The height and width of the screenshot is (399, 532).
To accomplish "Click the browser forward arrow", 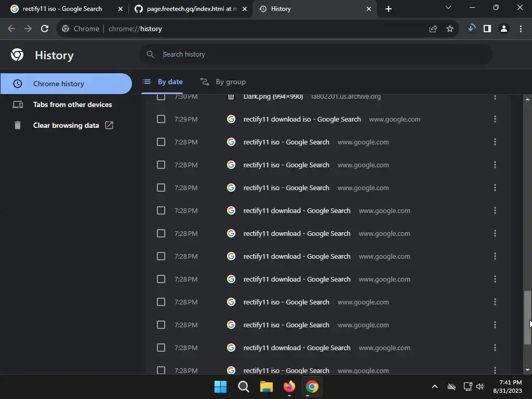I will point(28,29).
